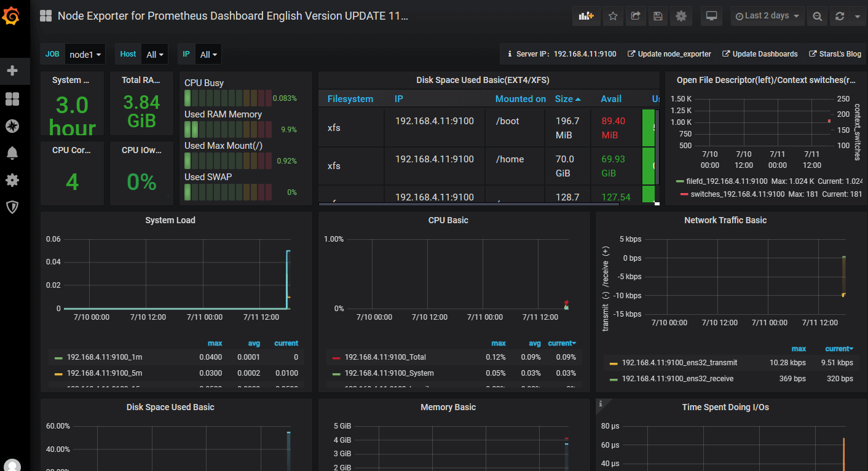Click the red color swatch of 9100_Total

click(336, 358)
